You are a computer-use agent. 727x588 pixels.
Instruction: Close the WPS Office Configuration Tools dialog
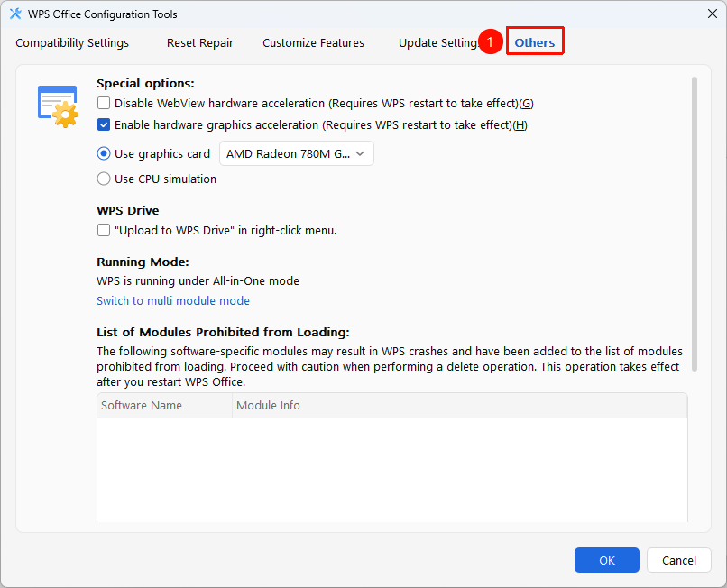[713, 14]
